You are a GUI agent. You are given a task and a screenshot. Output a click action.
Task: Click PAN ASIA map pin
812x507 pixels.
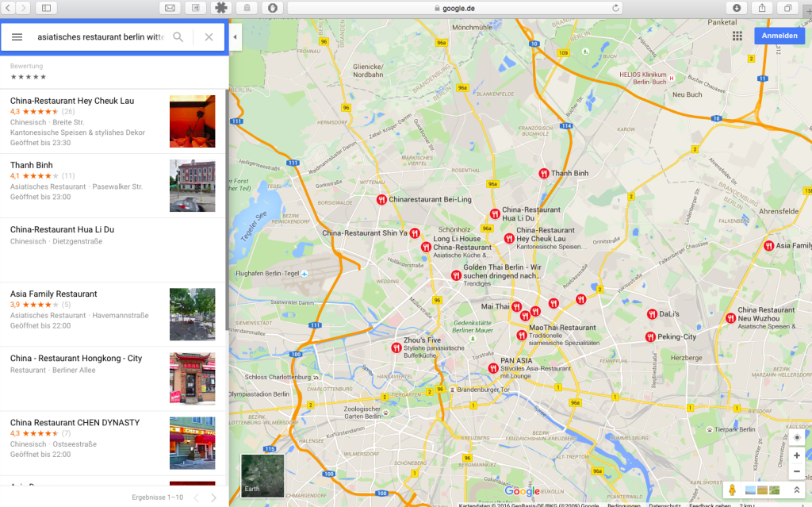pyautogui.click(x=493, y=368)
